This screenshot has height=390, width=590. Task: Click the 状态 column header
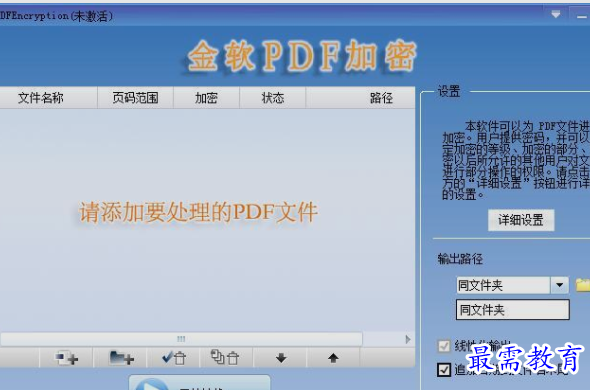point(273,98)
